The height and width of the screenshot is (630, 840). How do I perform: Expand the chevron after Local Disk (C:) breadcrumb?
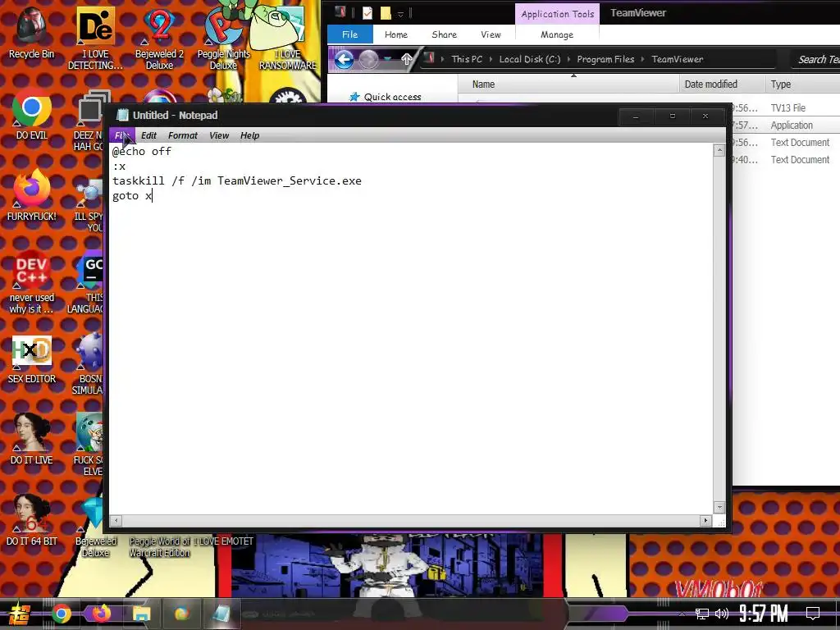569,59
